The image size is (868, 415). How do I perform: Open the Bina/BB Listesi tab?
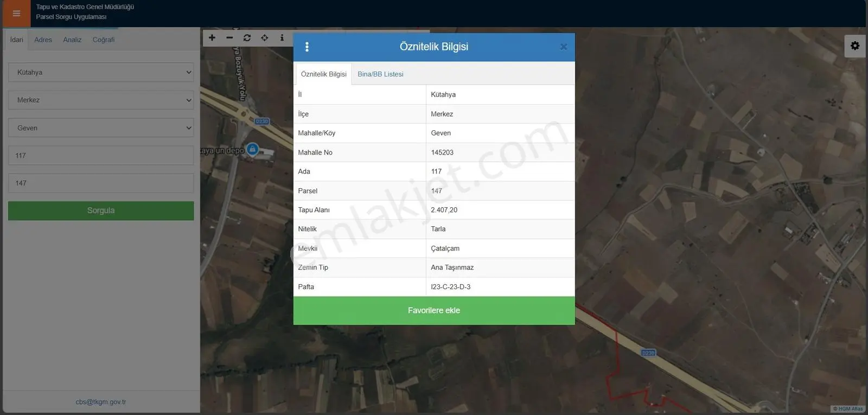(380, 74)
